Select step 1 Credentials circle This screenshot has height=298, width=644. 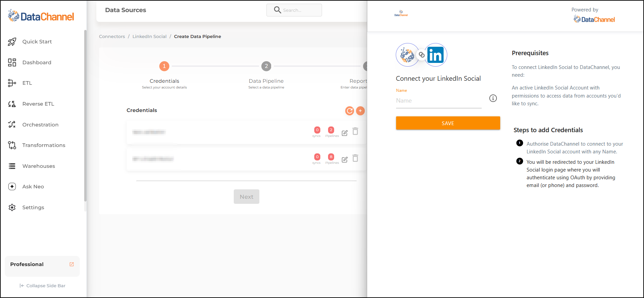pos(164,66)
